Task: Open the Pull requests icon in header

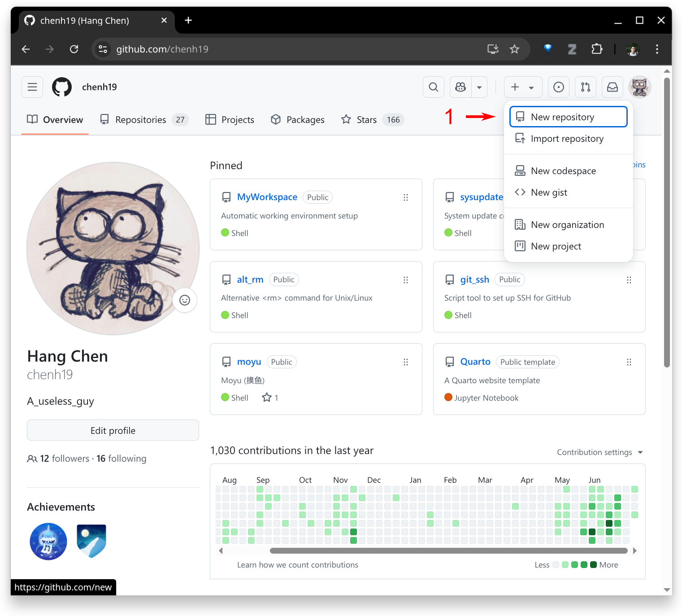Action: (586, 87)
